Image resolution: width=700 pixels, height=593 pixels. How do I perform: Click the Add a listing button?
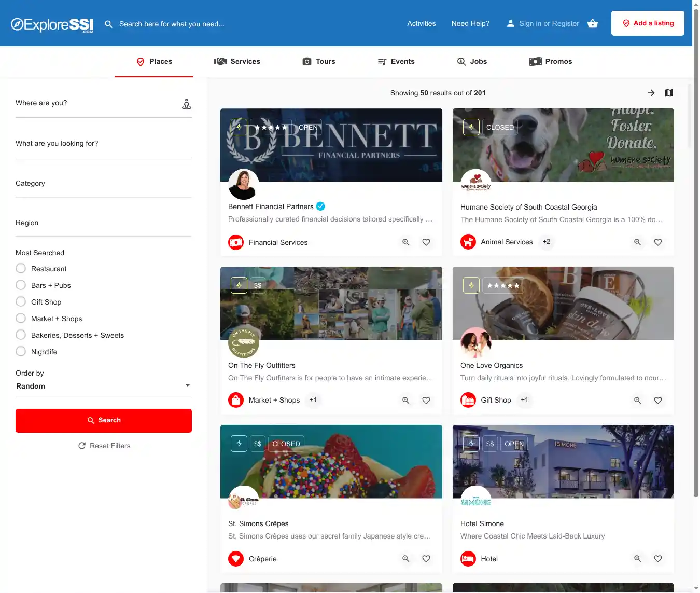[x=648, y=23]
